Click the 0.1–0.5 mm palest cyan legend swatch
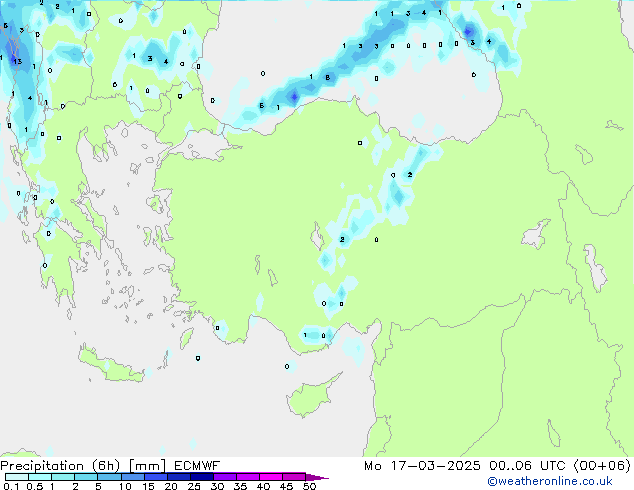 coord(17,477)
